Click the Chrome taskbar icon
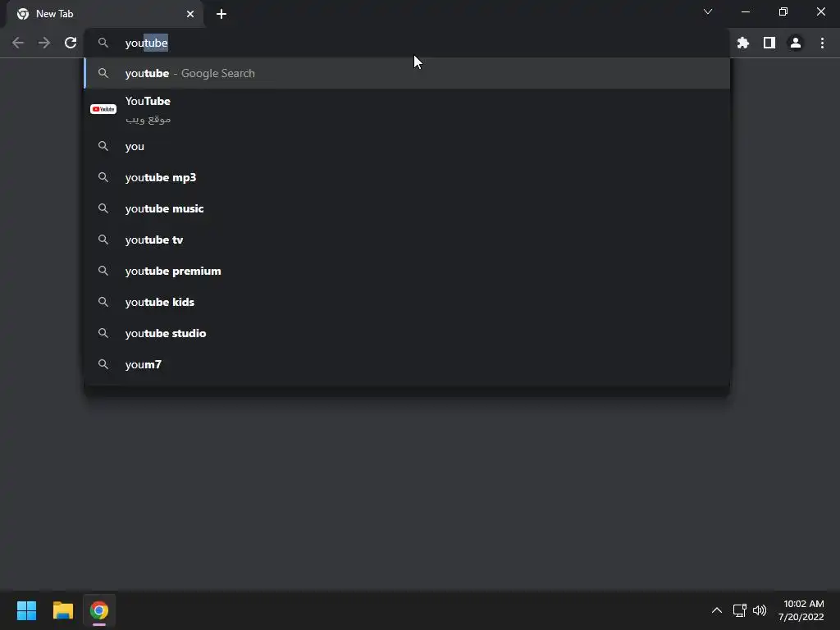The width and height of the screenshot is (840, 630). (99, 610)
